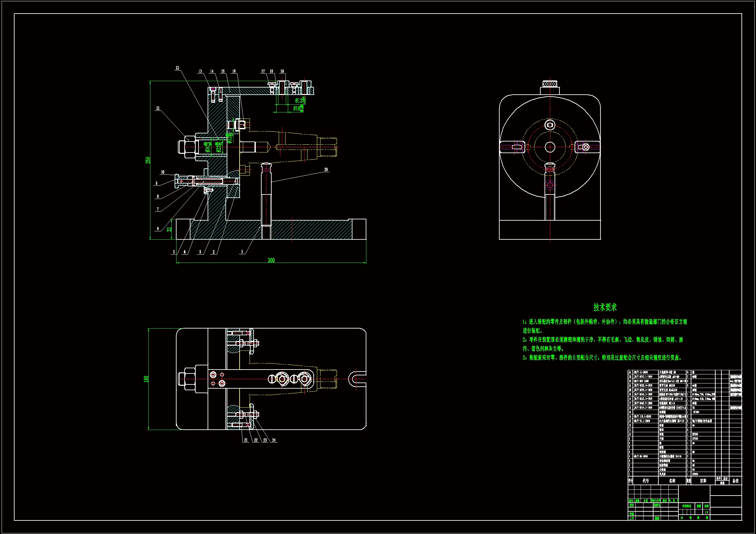Click the 1:1 scale cell in title block
The image size is (756, 534).
click(706, 512)
